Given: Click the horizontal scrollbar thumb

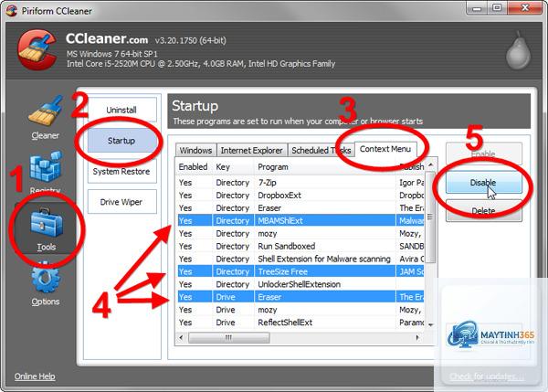Looking at the screenshot, I should click(x=229, y=337).
